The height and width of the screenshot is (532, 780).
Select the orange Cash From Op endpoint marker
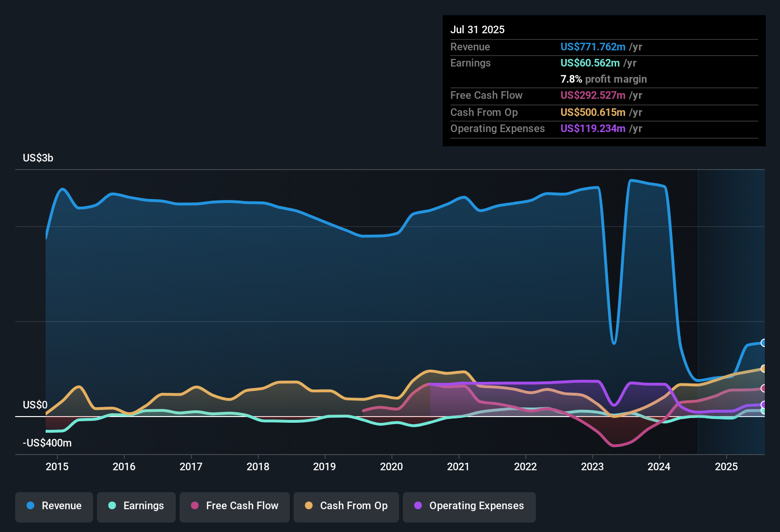coord(763,368)
